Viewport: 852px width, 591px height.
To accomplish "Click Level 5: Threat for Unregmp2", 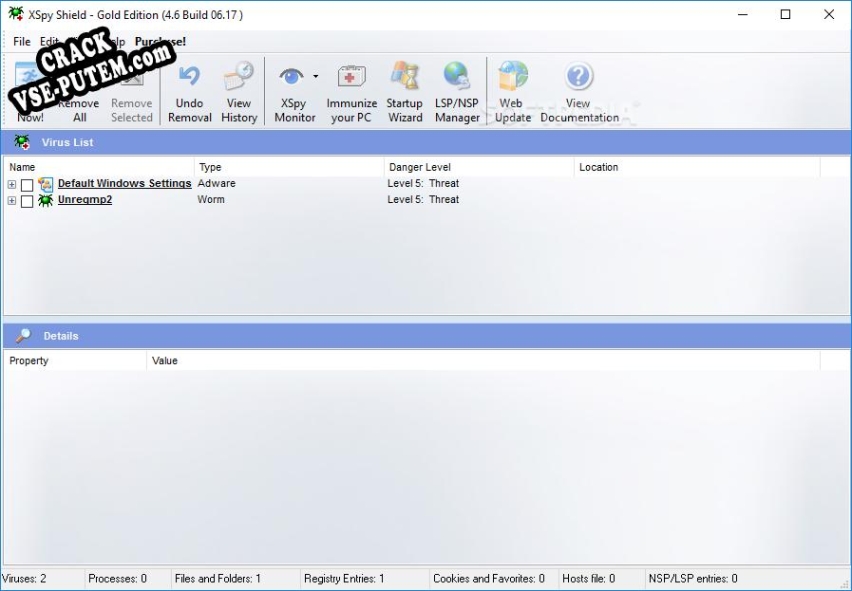I will pos(423,199).
